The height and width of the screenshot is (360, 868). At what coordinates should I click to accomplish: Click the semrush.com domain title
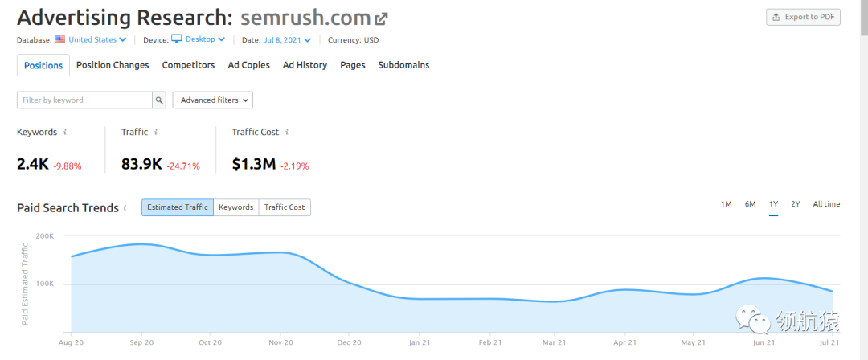(305, 18)
